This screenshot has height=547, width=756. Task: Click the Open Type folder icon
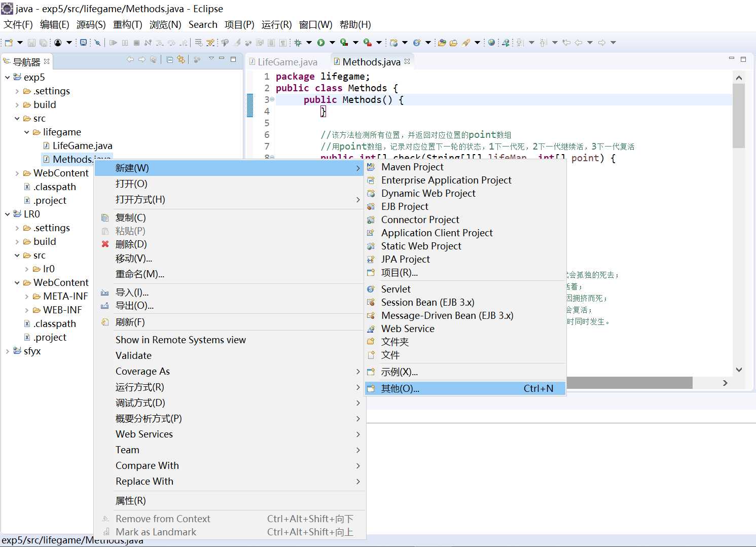442,43
